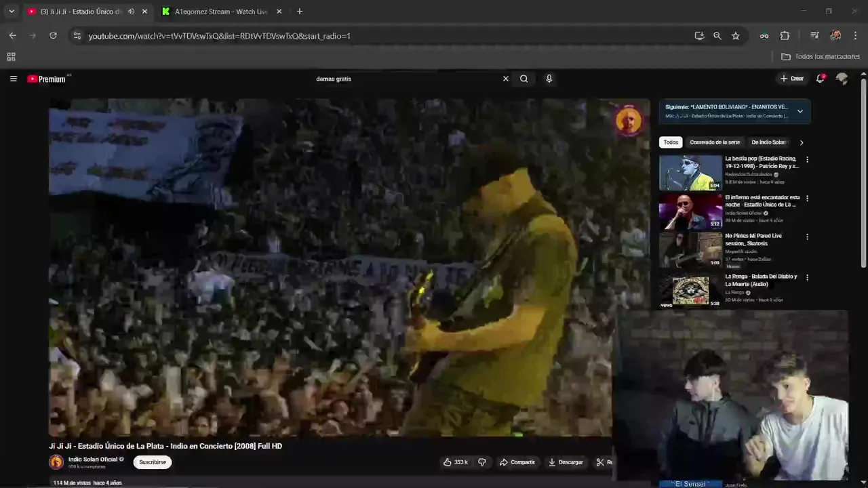Close the A1egomez Stream tab

[279, 12]
